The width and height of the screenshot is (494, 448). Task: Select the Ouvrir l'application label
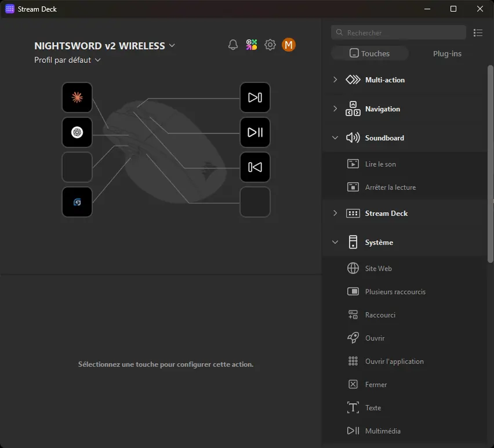pos(394,362)
